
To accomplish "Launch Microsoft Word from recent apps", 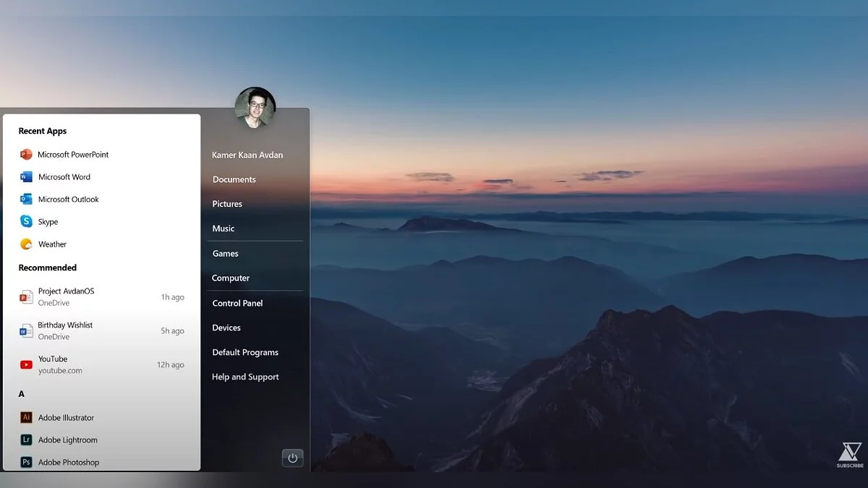I will pyautogui.click(x=26, y=177).
